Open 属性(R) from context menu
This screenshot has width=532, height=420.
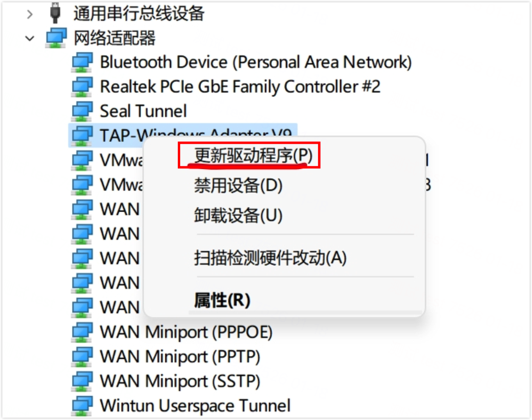(x=222, y=300)
